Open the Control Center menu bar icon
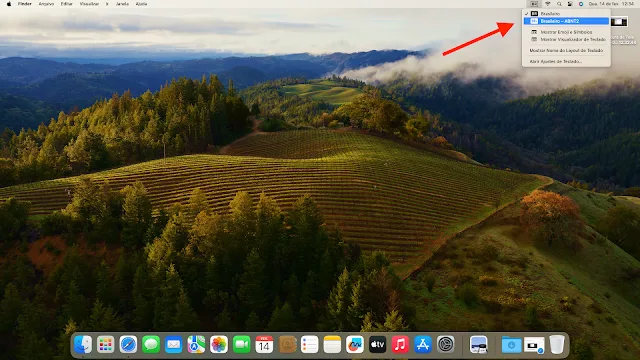This screenshot has width=640, height=360. (570, 4)
